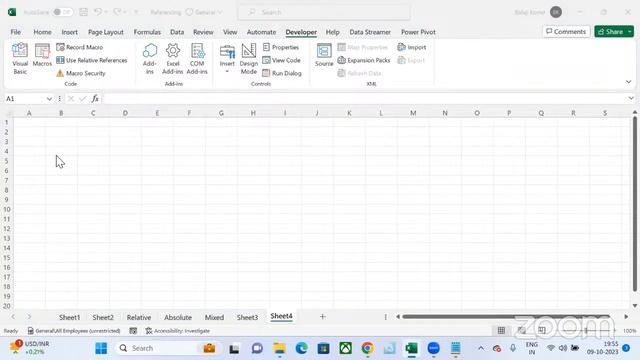The width and height of the screenshot is (640, 360).
Task: Click the Redo button
Action: click(118, 12)
